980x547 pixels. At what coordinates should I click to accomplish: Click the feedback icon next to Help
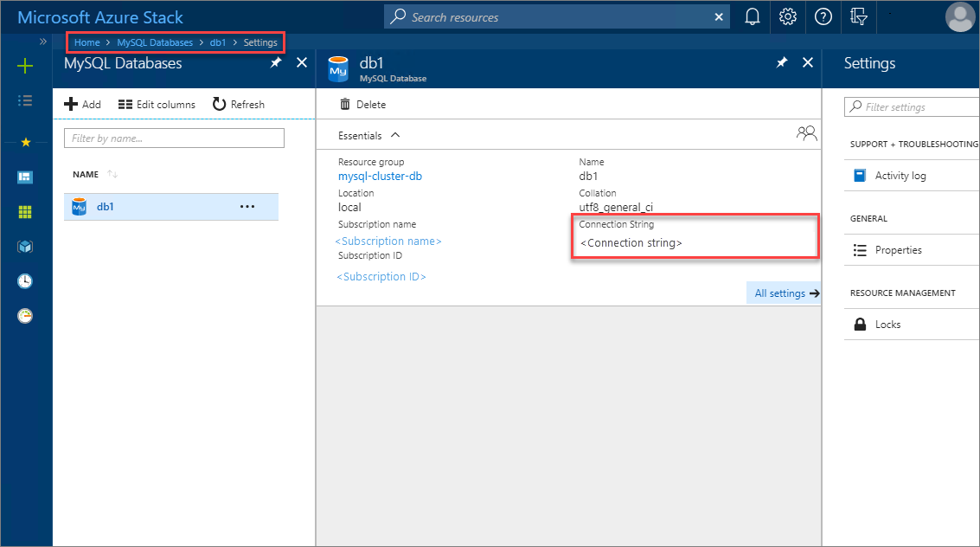[x=857, y=16]
